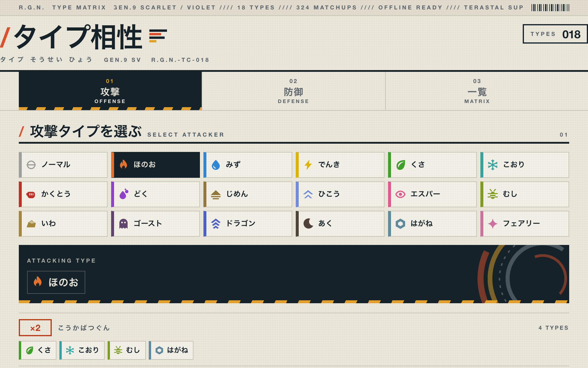Select the dragon chevrons icon for ドラゴン
The image size is (588, 368).
216,224
